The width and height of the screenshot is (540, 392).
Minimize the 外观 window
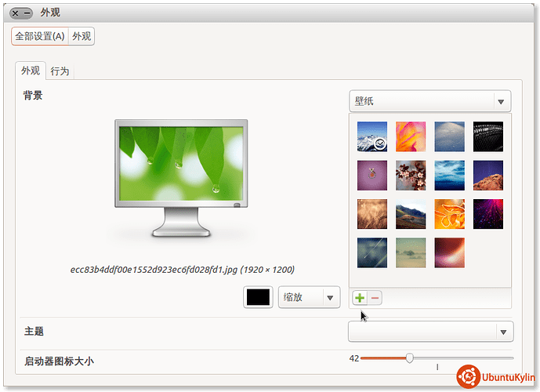[x=27, y=13]
